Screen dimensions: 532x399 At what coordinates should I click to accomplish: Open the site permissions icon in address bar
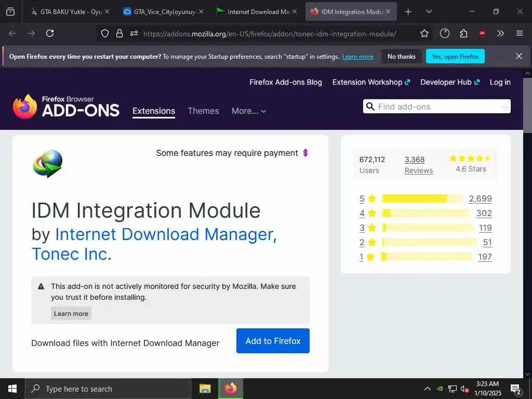[134, 33]
